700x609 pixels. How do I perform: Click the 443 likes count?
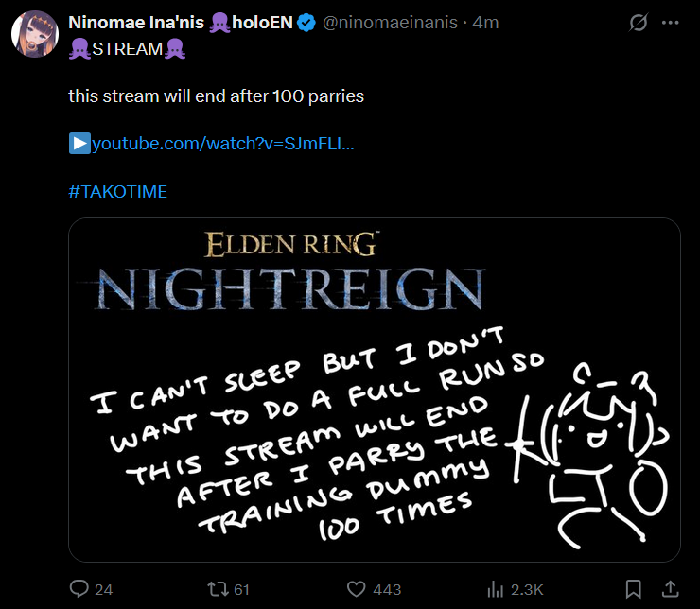387,589
